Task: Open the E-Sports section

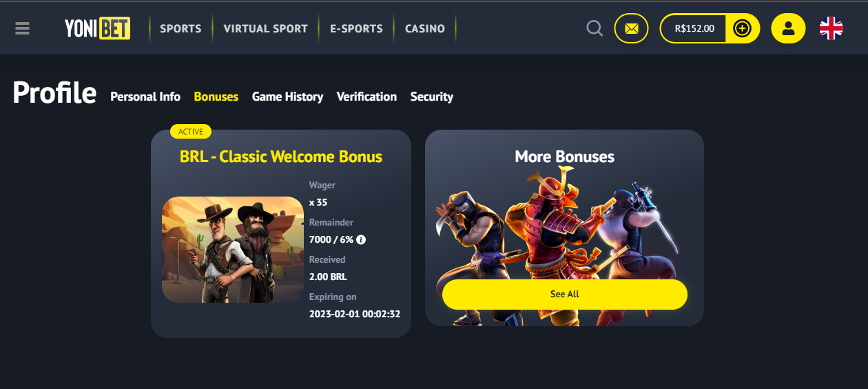Action: click(x=356, y=28)
